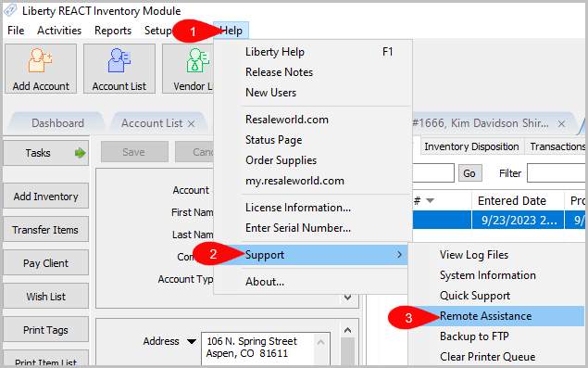588x368 pixels.
Task: Select the New Users menu entry
Action: pyautogui.click(x=313, y=93)
